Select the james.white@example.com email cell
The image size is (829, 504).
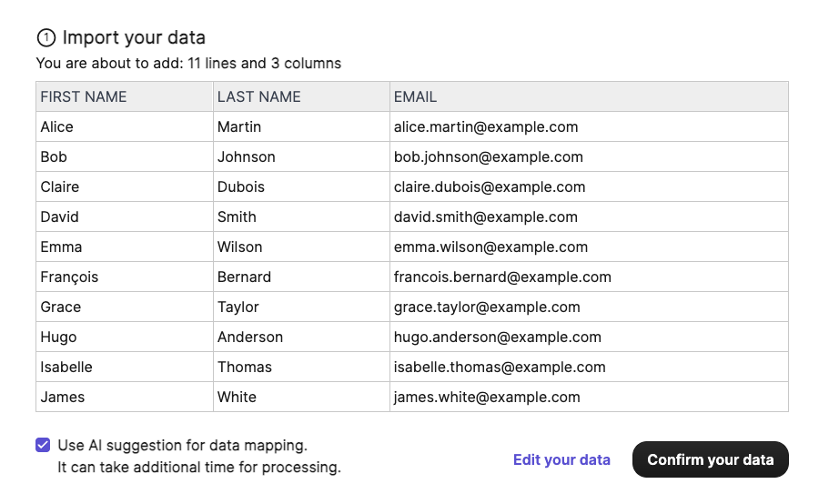point(487,397)
